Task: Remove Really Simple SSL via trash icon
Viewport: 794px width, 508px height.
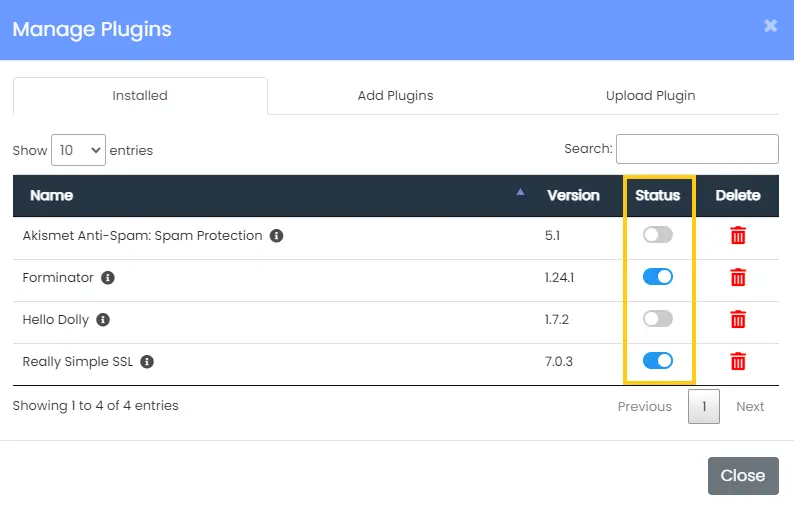Action: [x=738, y=362]
